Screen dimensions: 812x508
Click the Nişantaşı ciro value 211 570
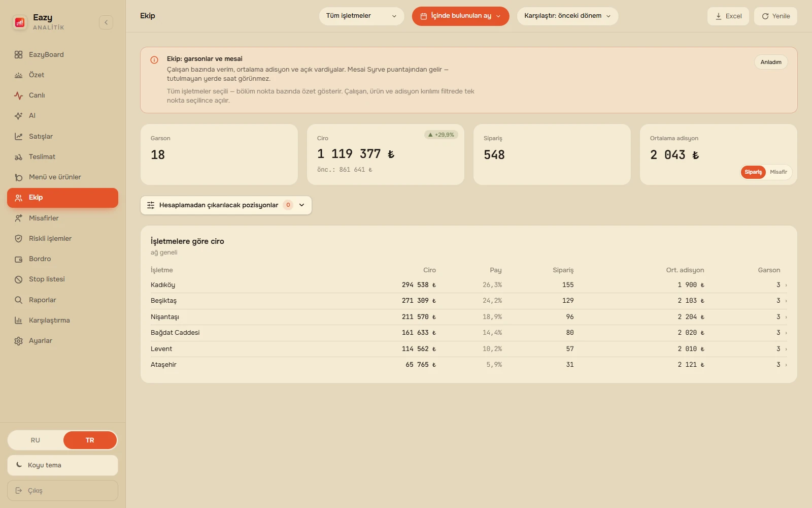(419, 317)
